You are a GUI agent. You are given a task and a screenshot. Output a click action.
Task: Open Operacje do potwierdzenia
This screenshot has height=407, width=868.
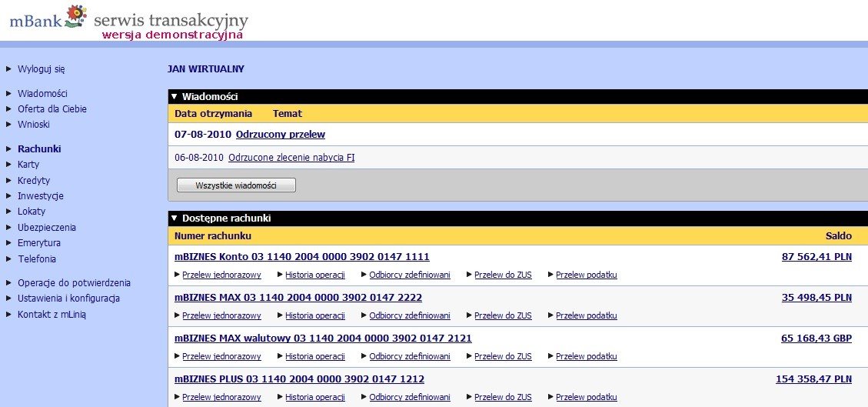coord(74,283)
